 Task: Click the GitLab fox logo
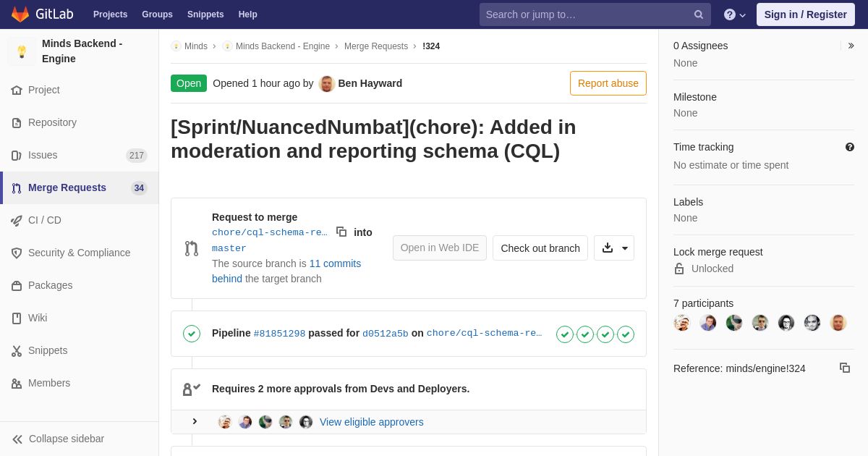(20, 14)
